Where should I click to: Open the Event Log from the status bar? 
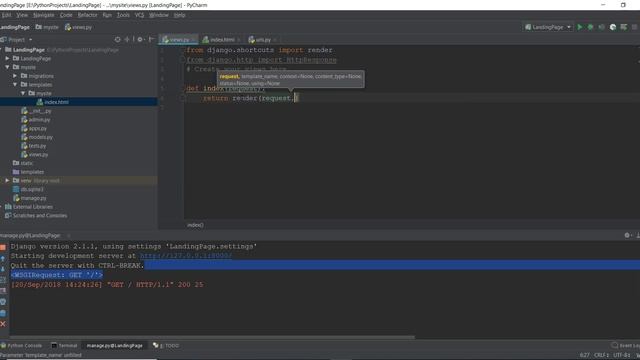pyautogui.click(x=626, y=345)
